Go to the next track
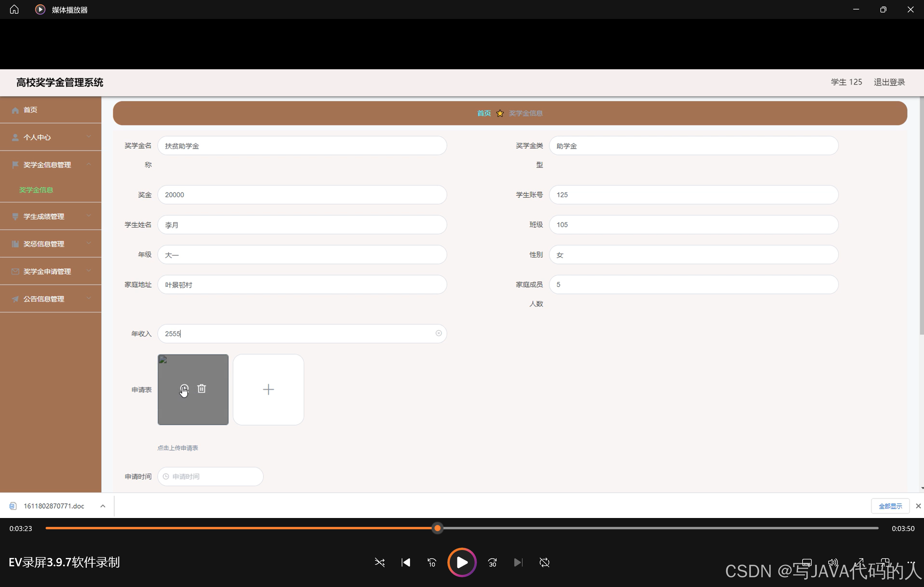924x587 pixels. tap(518, 562)
